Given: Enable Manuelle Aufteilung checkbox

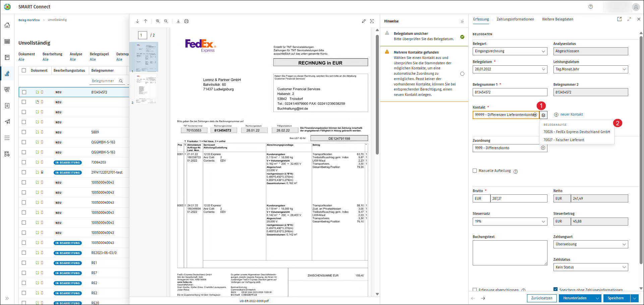Looking at the screenshot, I should [x=475, y=171].
